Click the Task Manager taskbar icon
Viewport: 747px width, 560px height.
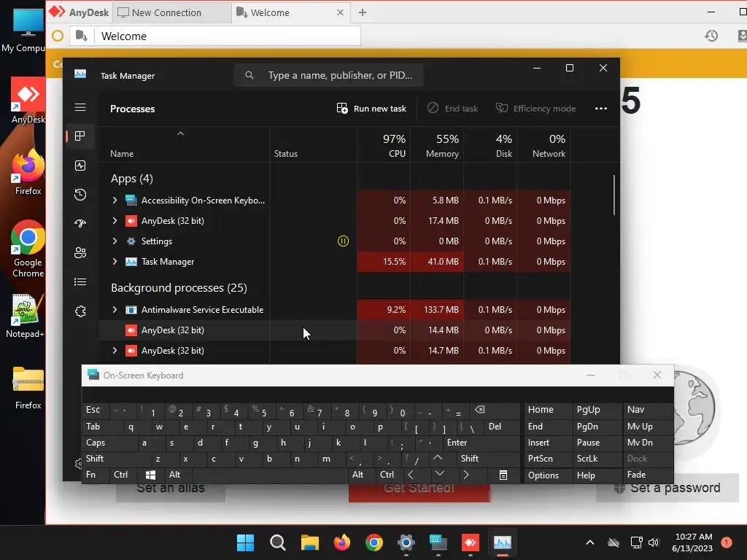tap(503, 542)
